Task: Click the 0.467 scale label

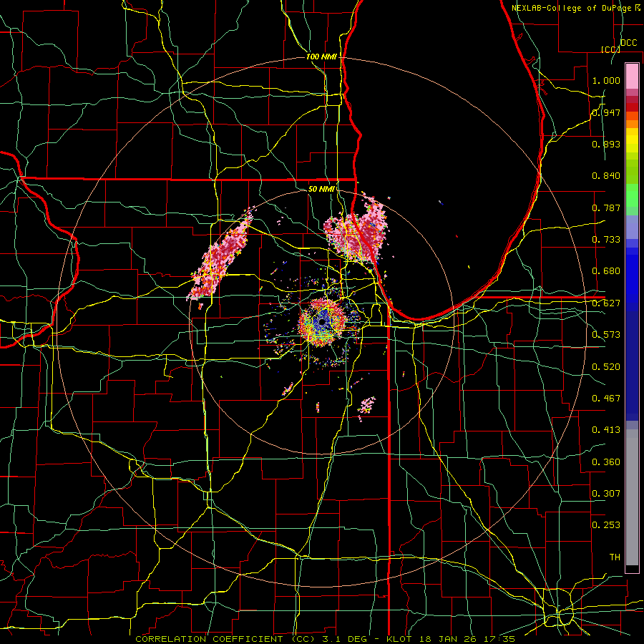Action: (x=606, y=398)
